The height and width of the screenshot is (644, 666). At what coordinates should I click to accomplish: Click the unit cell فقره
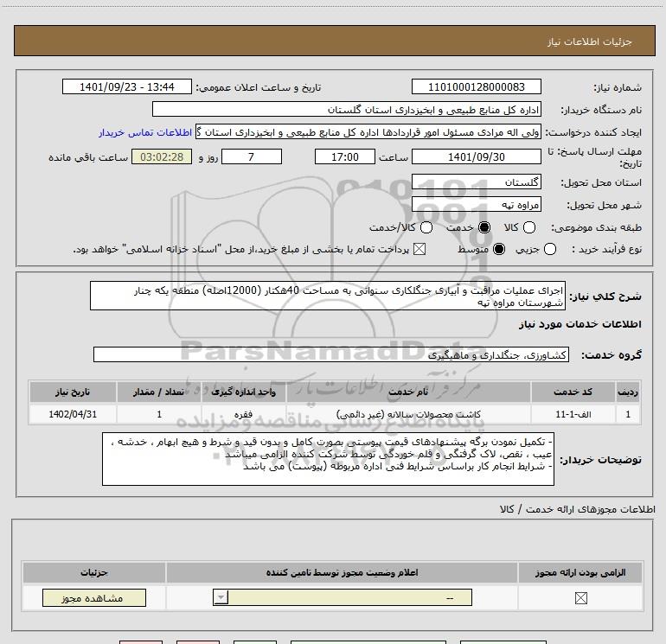[x=243, y=414]
